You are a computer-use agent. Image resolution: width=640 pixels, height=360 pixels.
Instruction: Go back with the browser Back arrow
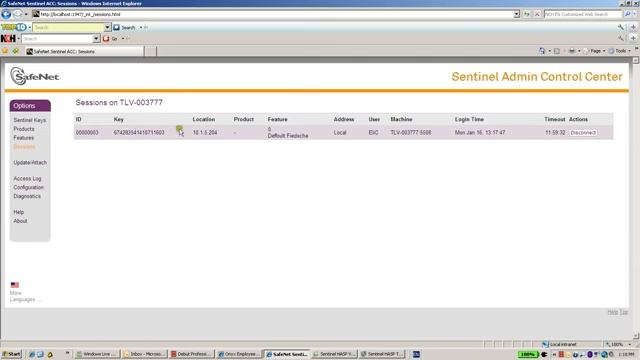pos(6,14)
